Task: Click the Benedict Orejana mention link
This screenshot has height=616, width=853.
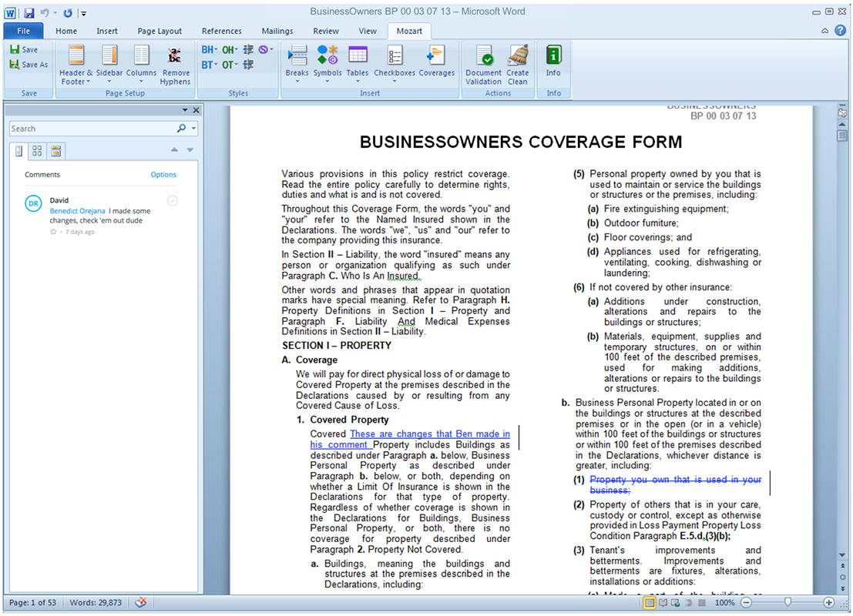Action: point(78,211)
